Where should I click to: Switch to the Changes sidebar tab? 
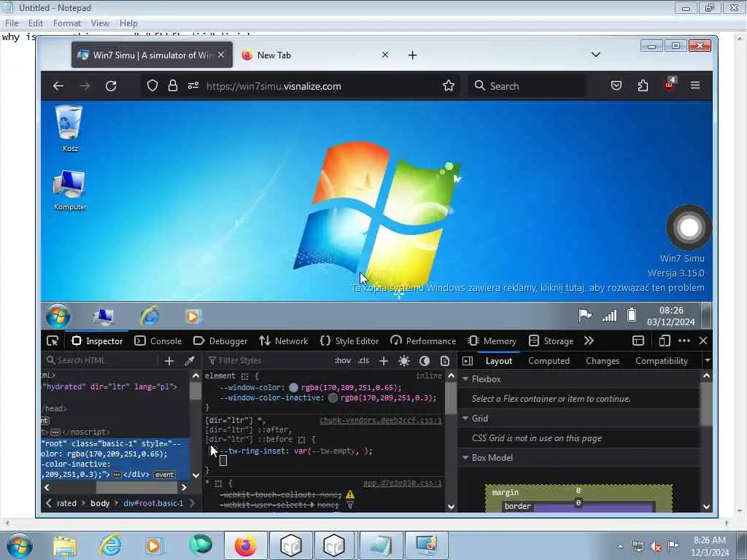click(603, 361)
